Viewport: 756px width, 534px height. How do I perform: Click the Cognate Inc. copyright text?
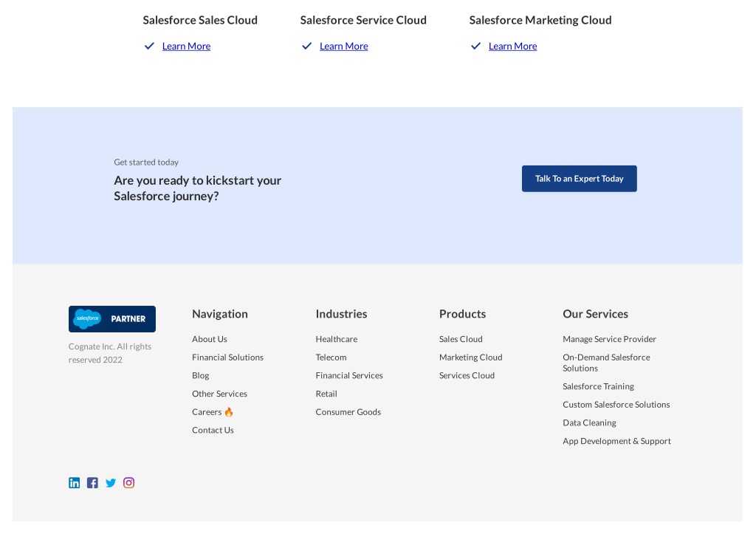click(x=110, y=353)
